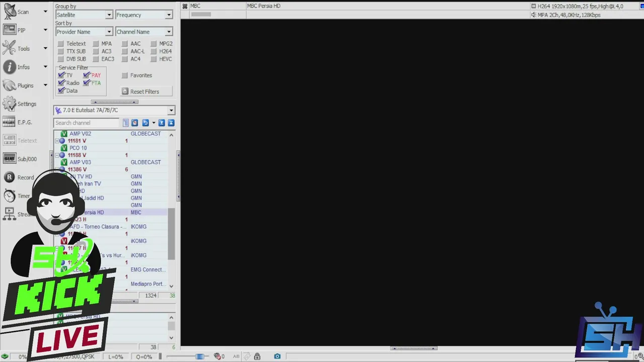Click the blue refresh arrow icon
The height and width of the screenshot is (362, 644).
pyautogui.click(x=145, y=123)
